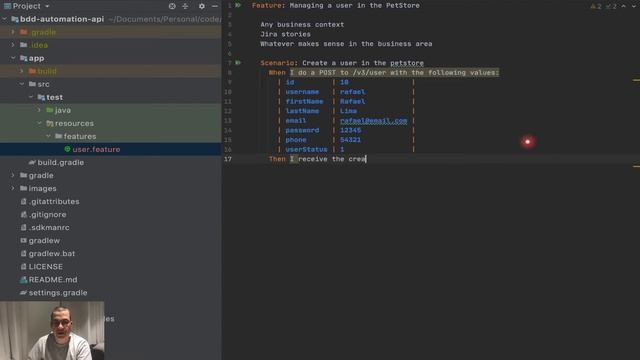
Task: Select the LICENSE file
Action: 46,267
